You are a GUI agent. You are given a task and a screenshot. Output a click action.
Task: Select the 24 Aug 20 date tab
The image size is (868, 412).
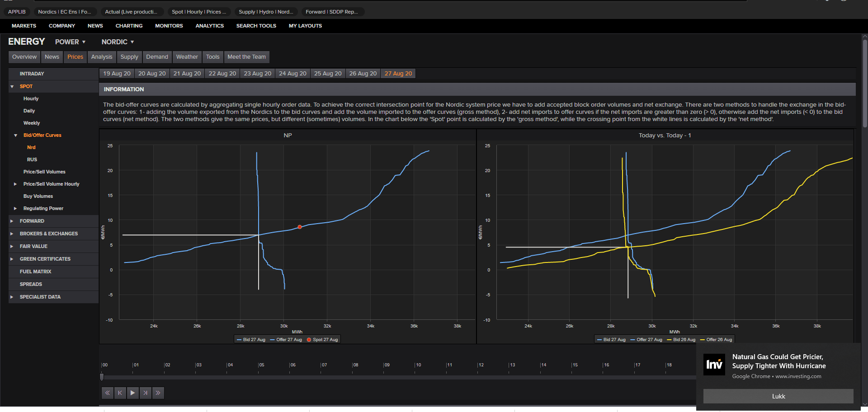(x=292, y=74)
